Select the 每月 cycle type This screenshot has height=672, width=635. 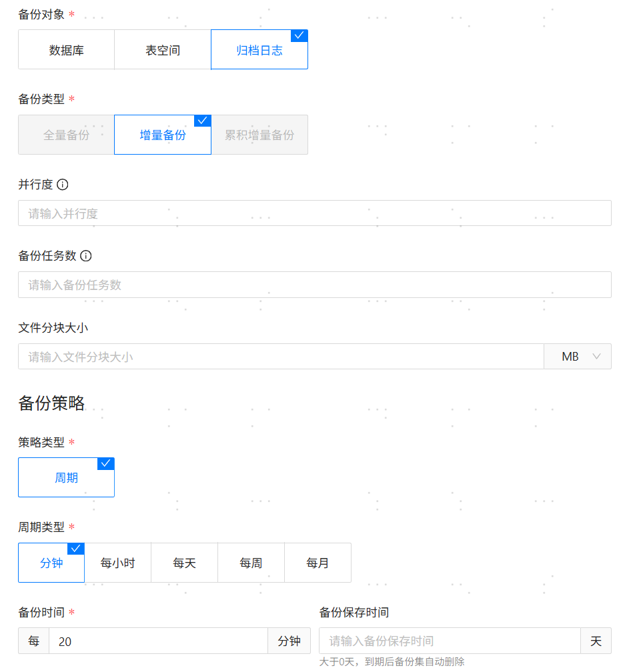(x=318, y=563)
